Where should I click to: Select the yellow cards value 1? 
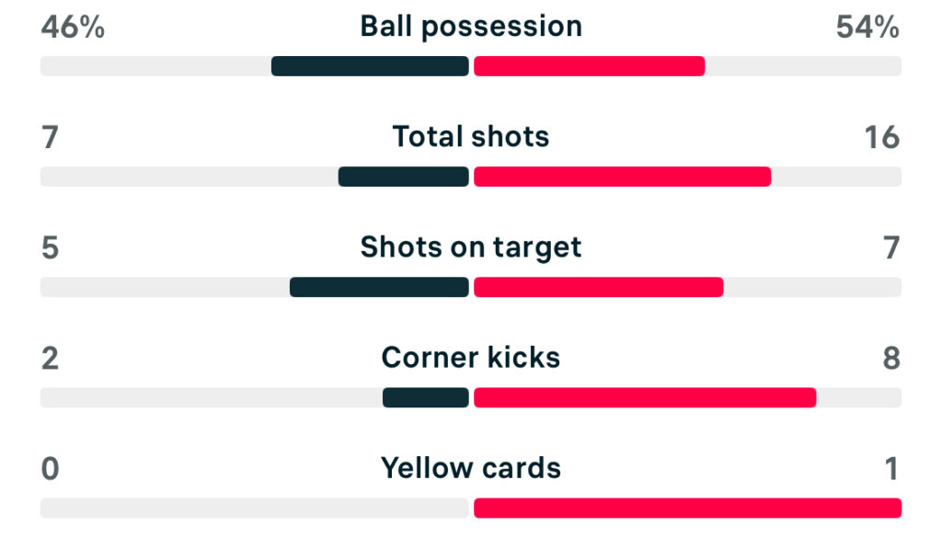click(x=890, y=469)
